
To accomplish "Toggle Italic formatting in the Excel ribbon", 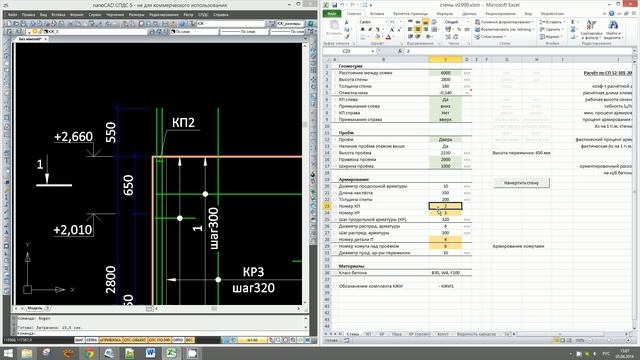I will click(369, 29).
